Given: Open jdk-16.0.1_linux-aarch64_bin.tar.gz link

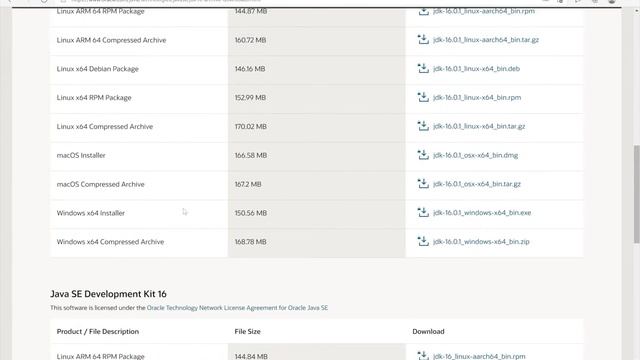Looking at the screenshot, I should (486, 40).
